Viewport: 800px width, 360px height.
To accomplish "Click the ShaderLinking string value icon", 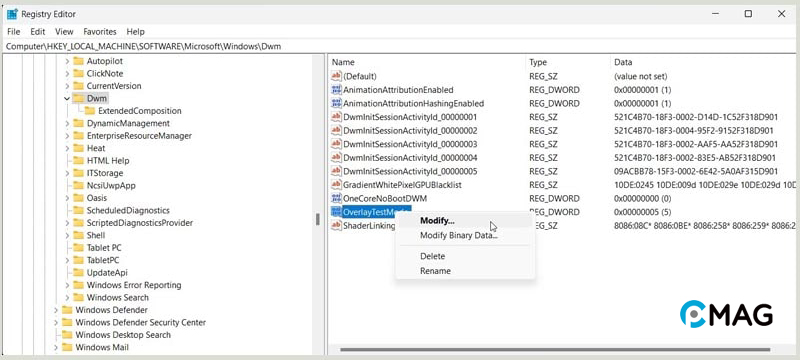I will click(336, 225).
